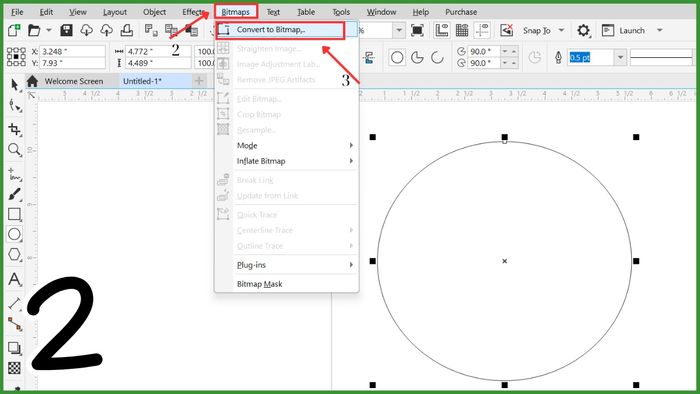Select the Crop tool
The image size is (700, 394).
(x=14, y=129)
